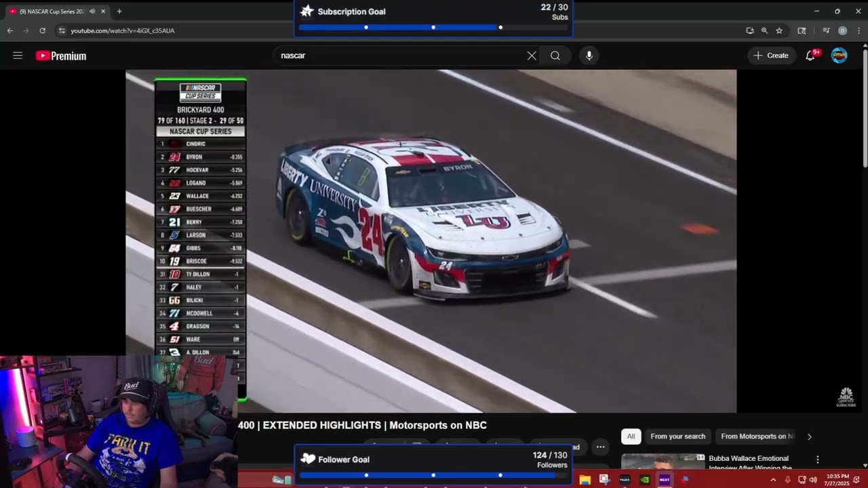Clear the nascar search query
868x488 pixels.
click(x=532, y=56)
